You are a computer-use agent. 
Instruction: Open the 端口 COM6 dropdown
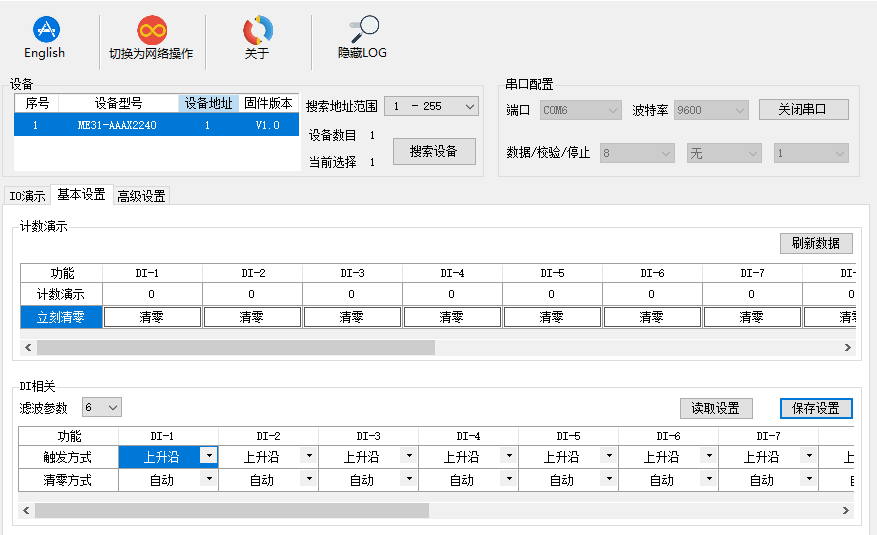pyautogui.click(x=581, y=110)
